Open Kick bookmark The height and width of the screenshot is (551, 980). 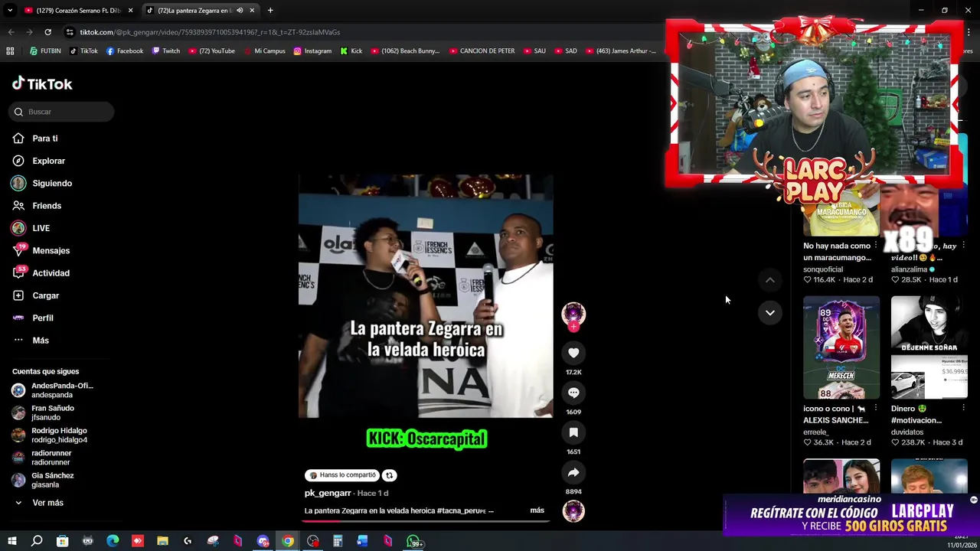[351, 51]
